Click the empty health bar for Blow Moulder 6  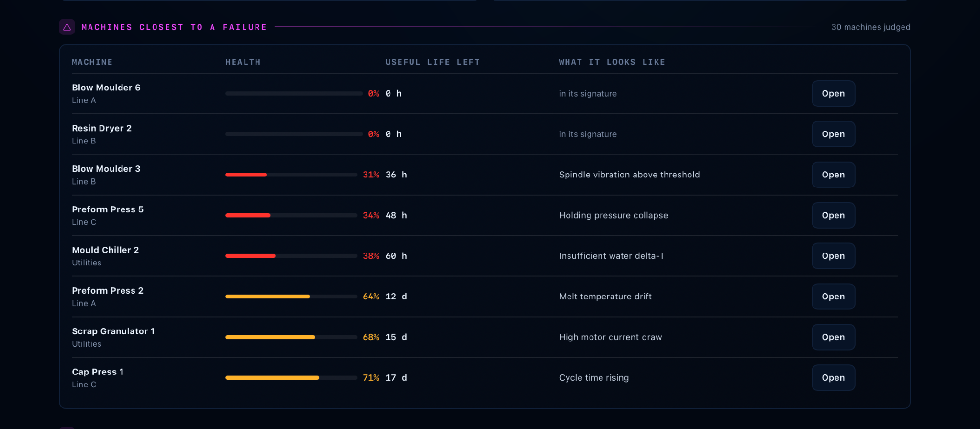coord(294,93)
